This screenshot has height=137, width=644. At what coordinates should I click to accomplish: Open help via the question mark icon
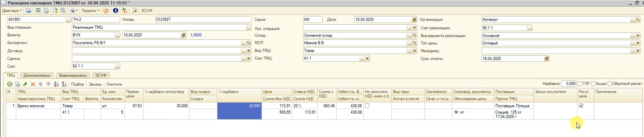[x=106, y=10]
